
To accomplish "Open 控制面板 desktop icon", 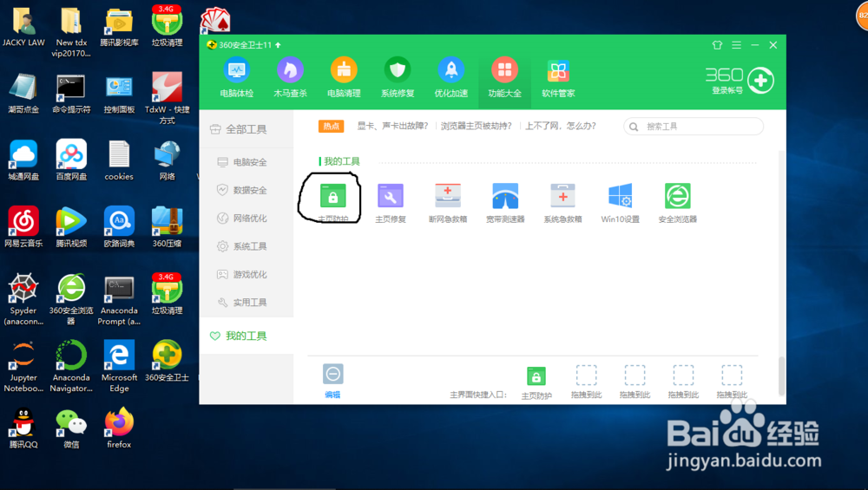I will pyautogui.click(x=119, y=94).
